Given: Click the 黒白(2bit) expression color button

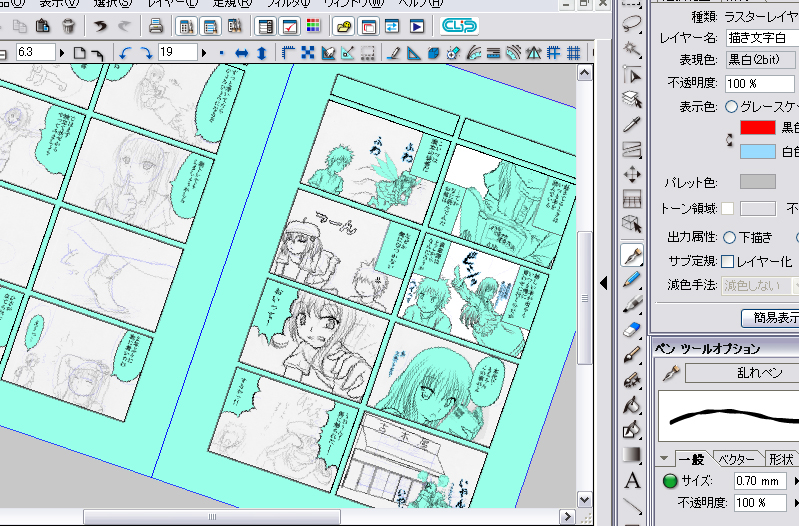Looking at the screenshot, I should pyautogui.click(x=762, y=60).
